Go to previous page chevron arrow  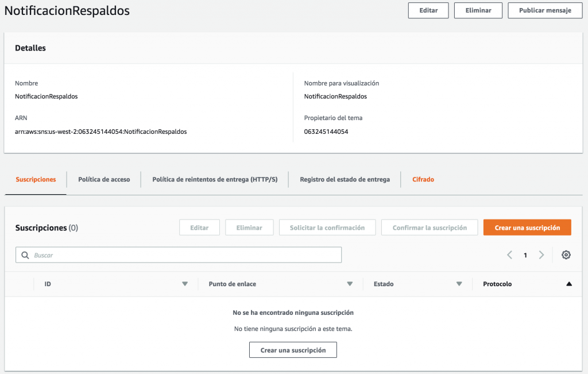coord(509,255)
